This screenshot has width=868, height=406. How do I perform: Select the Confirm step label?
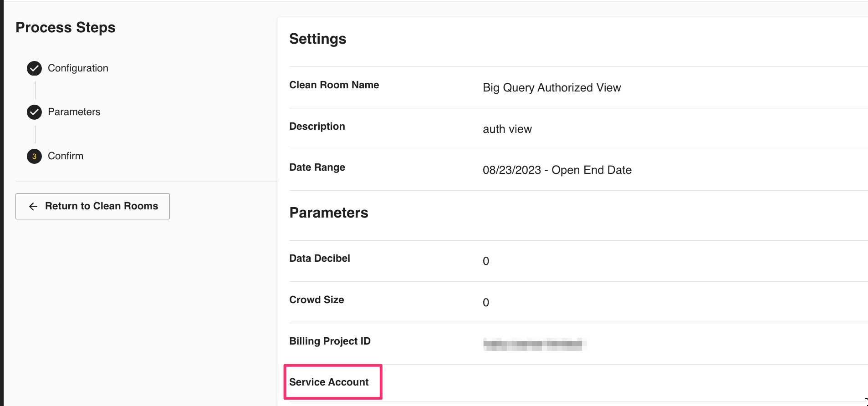coord(66,156)
